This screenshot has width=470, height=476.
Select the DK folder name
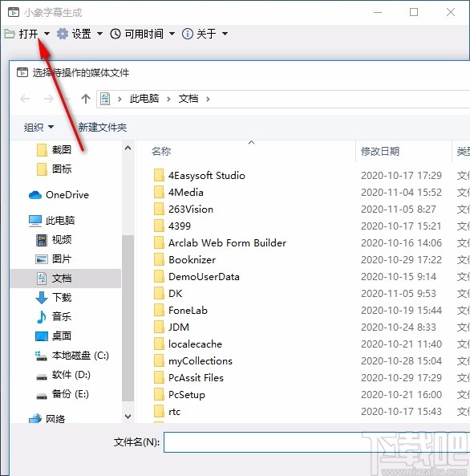pyautogui.click(x=176, y=294)
